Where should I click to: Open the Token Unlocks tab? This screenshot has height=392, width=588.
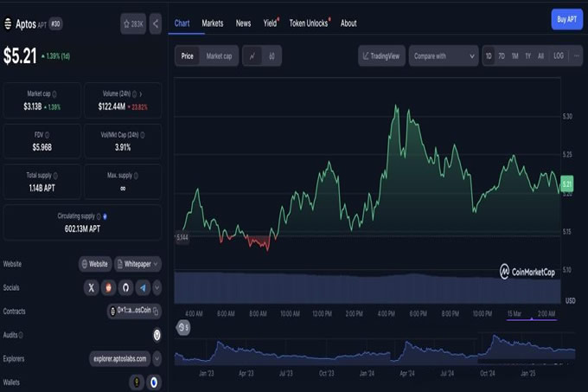(309, 23)
